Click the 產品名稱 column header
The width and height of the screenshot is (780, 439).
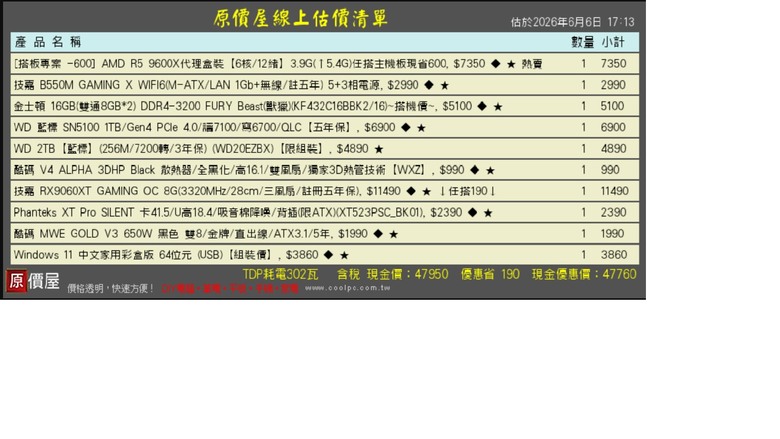(48, 42)
